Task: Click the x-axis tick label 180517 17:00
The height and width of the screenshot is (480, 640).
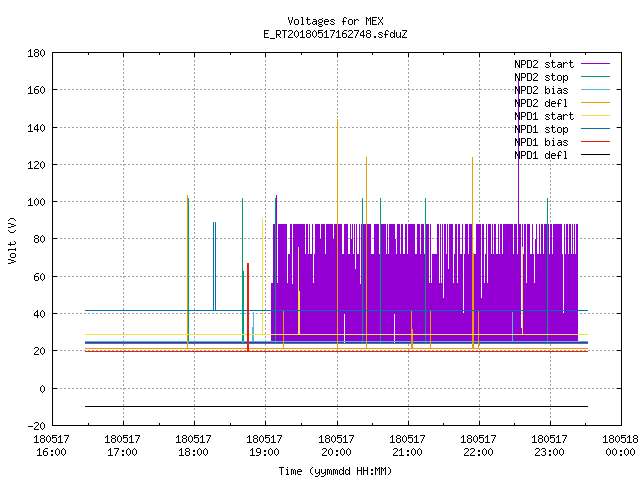Action: pos(122,445)
